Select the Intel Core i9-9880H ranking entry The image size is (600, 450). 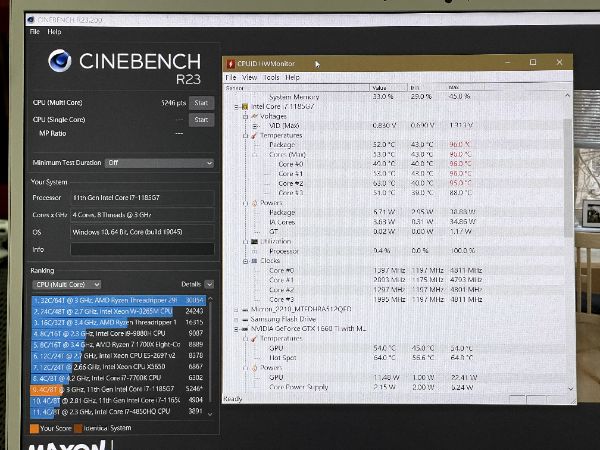point(118,334)
